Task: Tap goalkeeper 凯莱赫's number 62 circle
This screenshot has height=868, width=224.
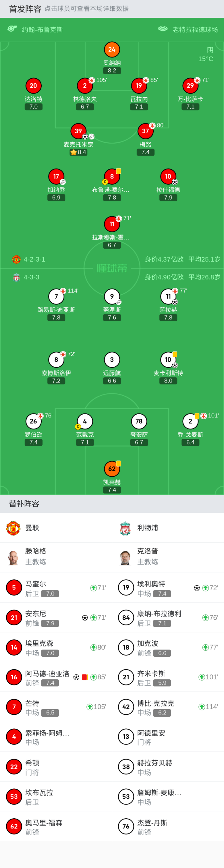Action: coord(112,469)
